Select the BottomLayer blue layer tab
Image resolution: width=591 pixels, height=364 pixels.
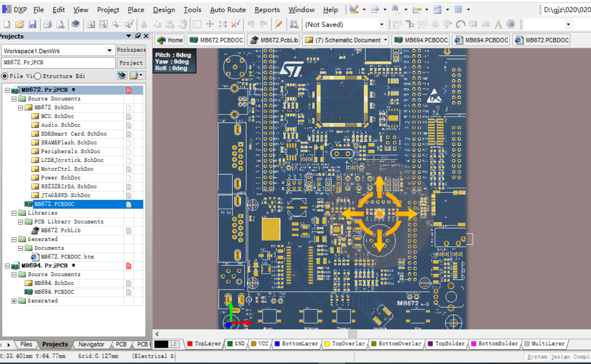296,344
